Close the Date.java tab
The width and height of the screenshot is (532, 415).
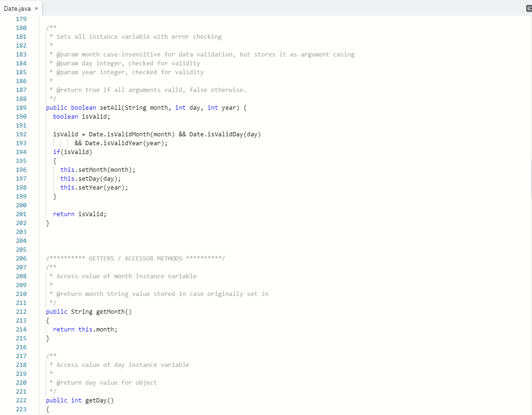coord(36,8)
